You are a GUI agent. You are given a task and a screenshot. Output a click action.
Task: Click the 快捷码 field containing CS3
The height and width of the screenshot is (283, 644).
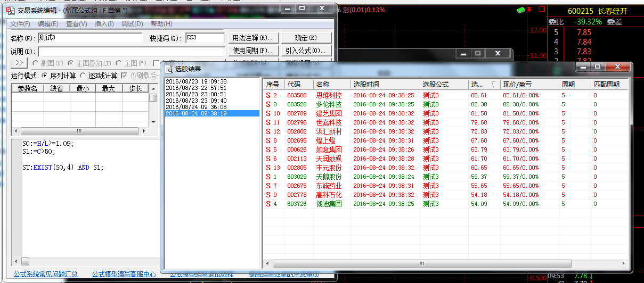click(205, 38)
